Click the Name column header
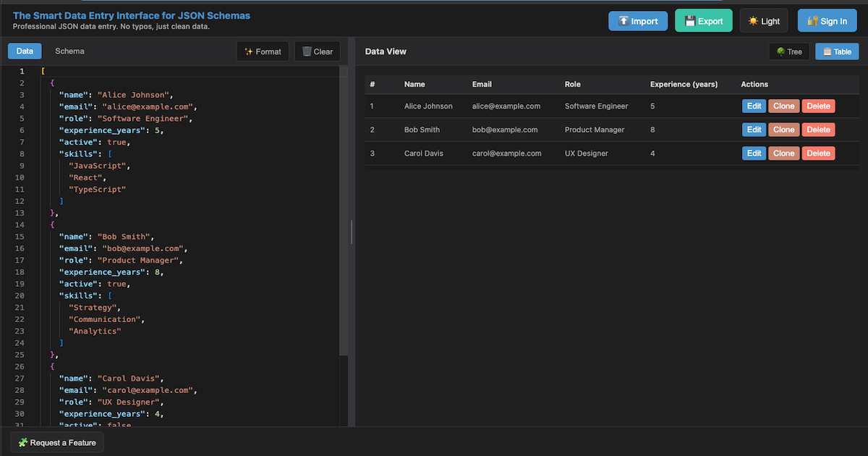Viewport: 868px width, 456px height. 414,84
